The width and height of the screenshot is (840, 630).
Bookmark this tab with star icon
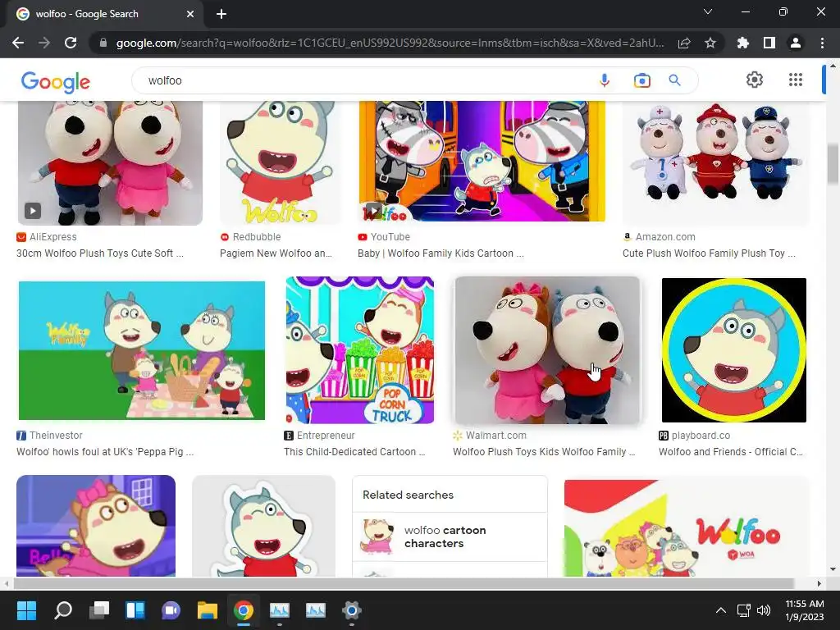[x=710, y=43]
